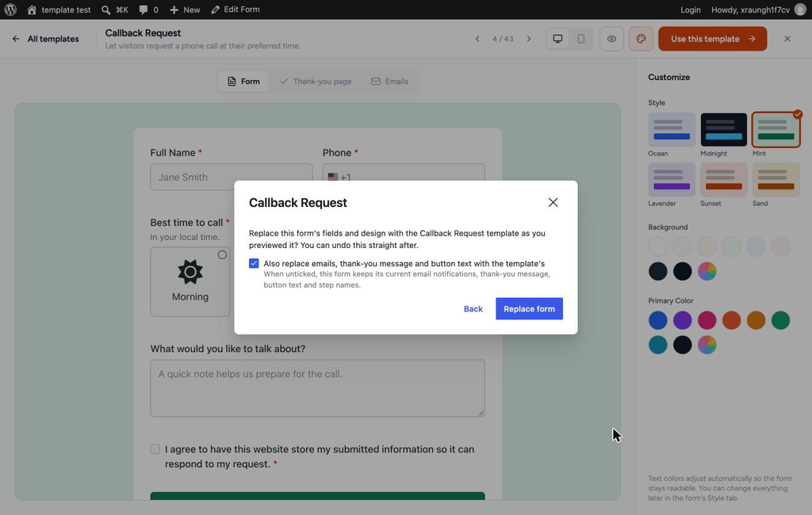This screenshot has width=812, height=515.
Task: Click Use this template button
Action: coord(713,39)
